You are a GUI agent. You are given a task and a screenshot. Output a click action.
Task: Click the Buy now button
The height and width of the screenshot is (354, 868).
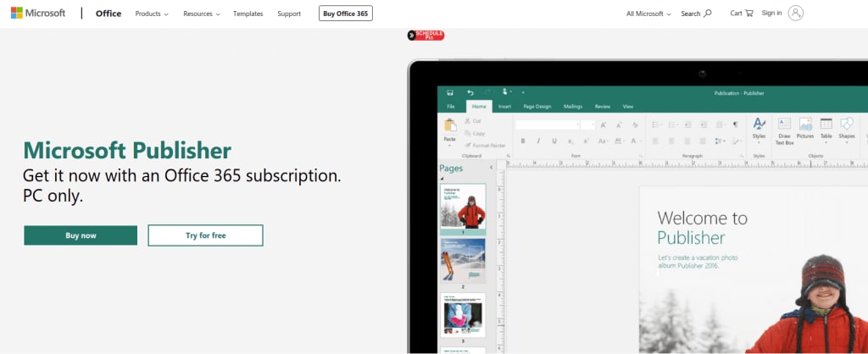[x=81, y=235]
